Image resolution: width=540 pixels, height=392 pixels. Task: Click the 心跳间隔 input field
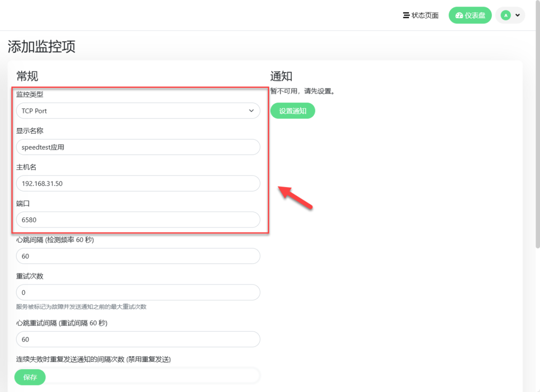click(138, 256)
